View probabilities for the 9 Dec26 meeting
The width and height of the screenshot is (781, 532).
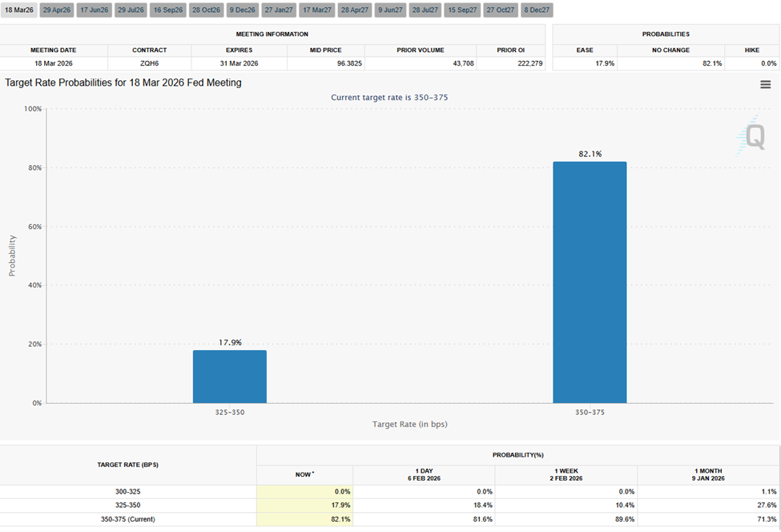tap(242, 11)
